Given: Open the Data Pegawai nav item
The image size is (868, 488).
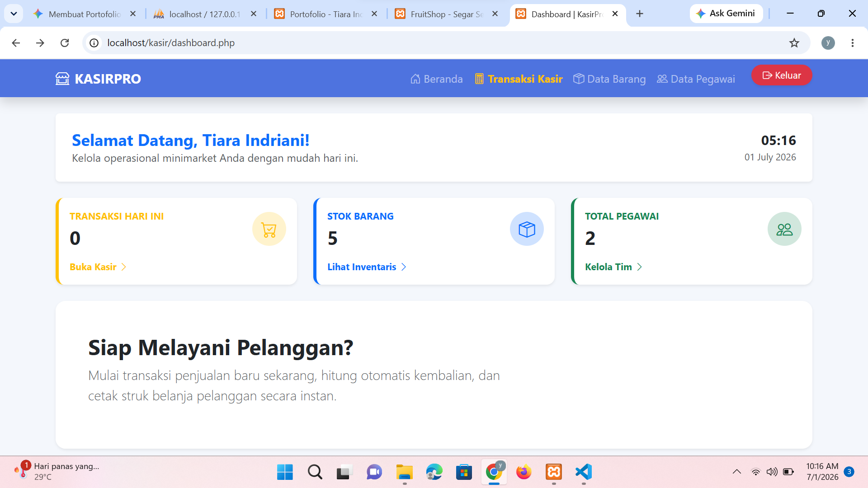Looking at the screenshot, I should coord(696,79).
